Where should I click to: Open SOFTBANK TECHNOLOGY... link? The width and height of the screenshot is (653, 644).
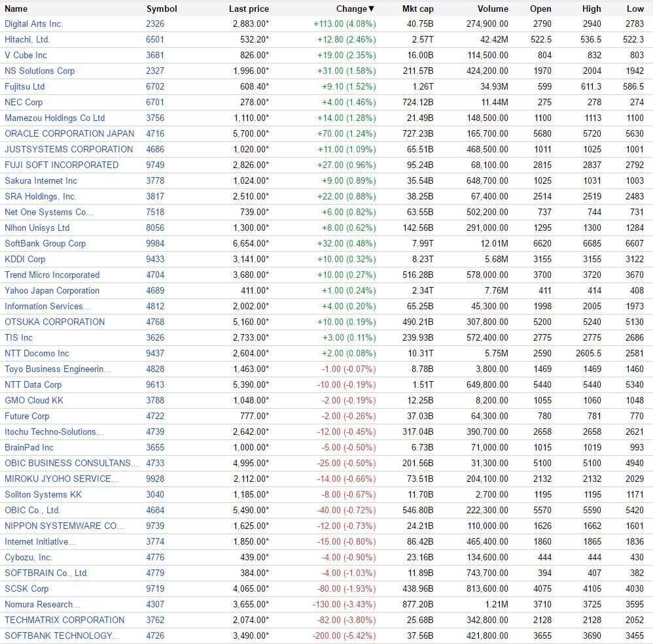tap(62, 636)
